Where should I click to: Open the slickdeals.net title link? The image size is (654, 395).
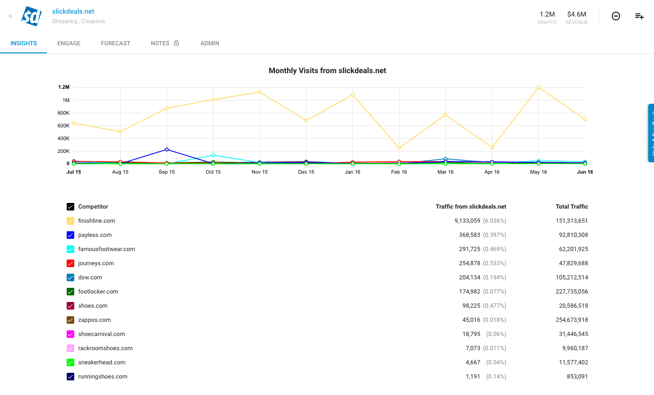tap(73, 11)
